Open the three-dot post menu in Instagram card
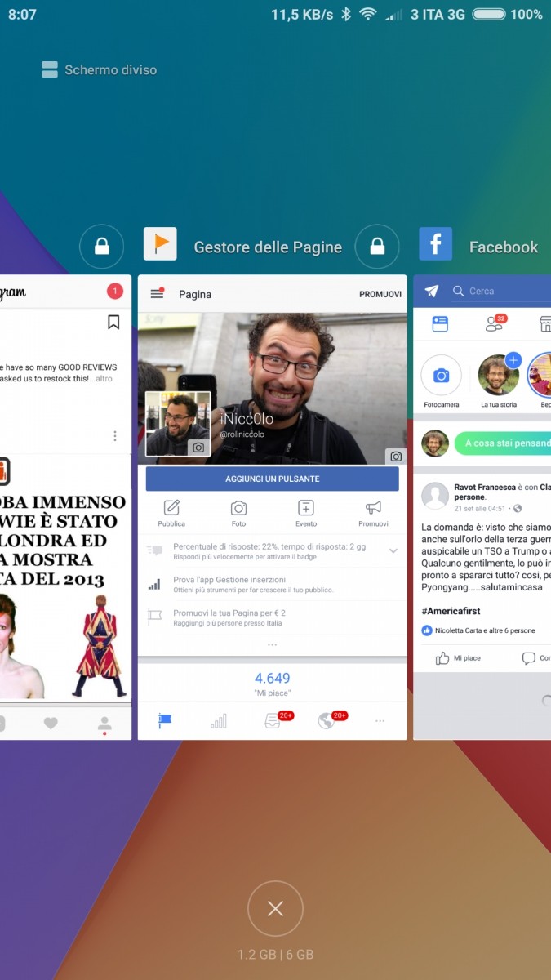551x980 pixels. click(115, 436)
